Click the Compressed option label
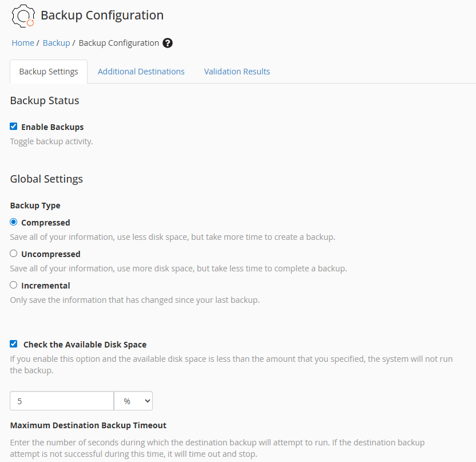Screen dimensions: 476x462 pyautogui.click(x=46, y=223)
